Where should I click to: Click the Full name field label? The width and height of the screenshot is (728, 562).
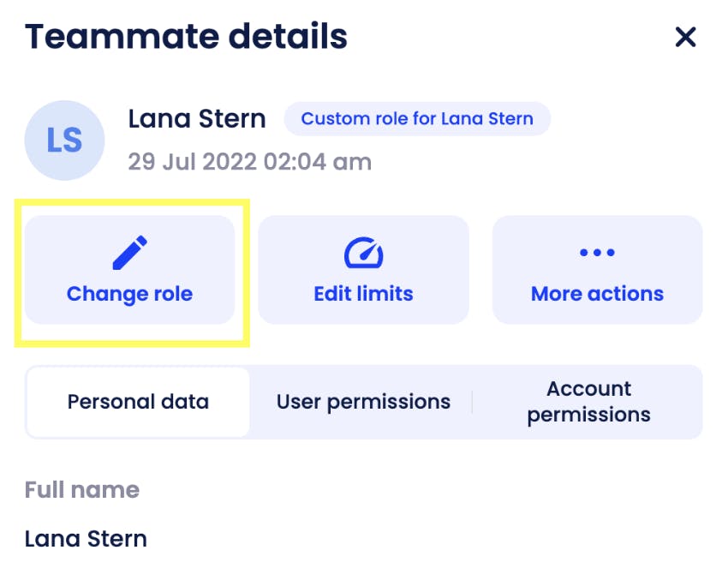coord(82,490)
